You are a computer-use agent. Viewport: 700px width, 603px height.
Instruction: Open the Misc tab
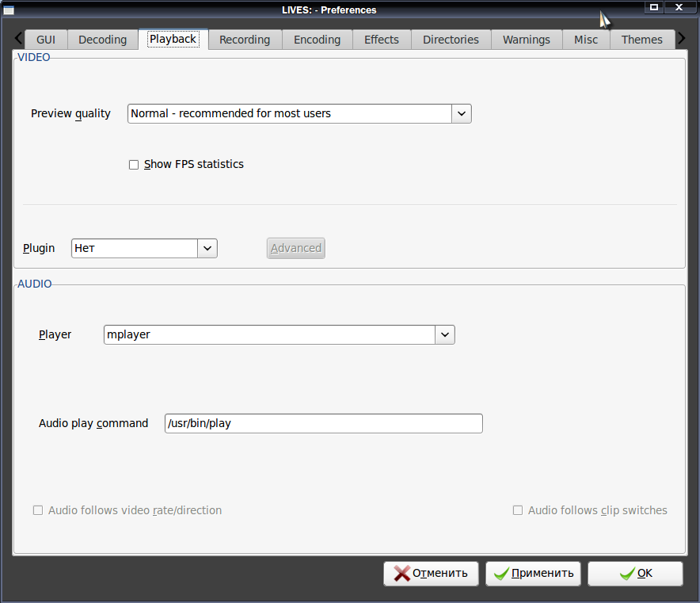586,40
